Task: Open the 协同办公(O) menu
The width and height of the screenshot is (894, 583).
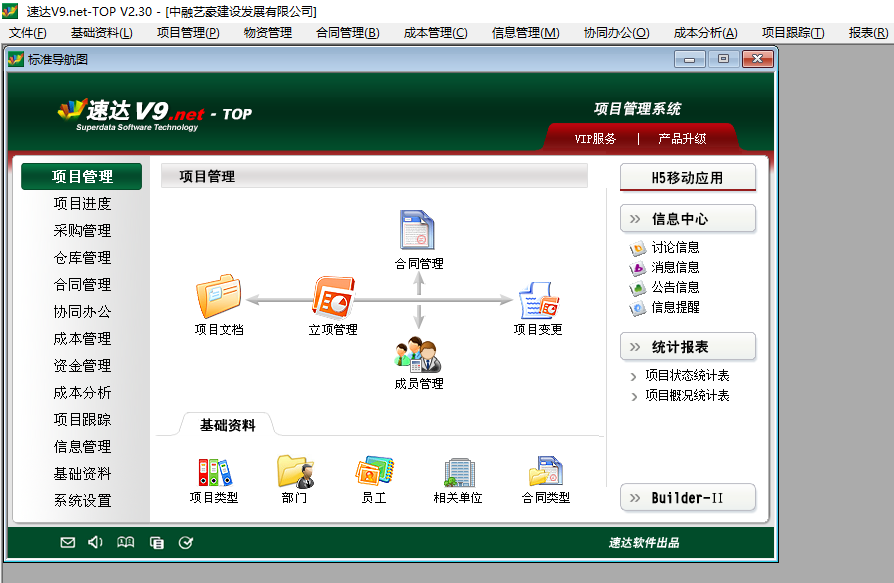Action: click(616, 33)
